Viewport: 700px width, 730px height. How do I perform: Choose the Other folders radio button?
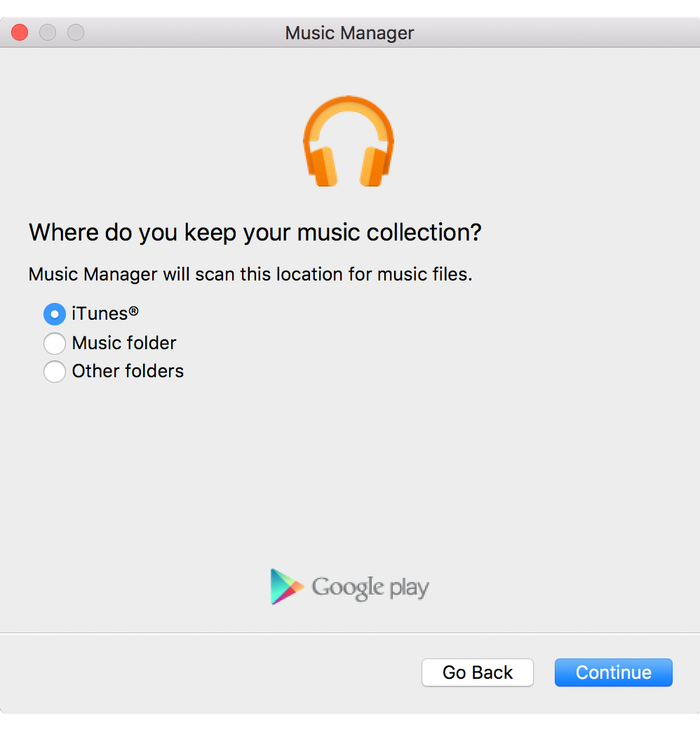(55, 372)
